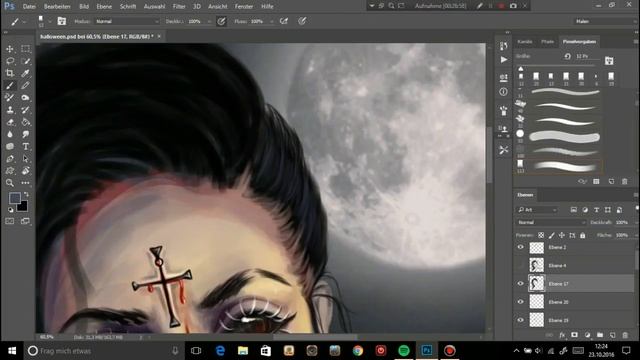Open the History panel icon in side strip
The width and height of the screenshot is (640, 360).
504,46
